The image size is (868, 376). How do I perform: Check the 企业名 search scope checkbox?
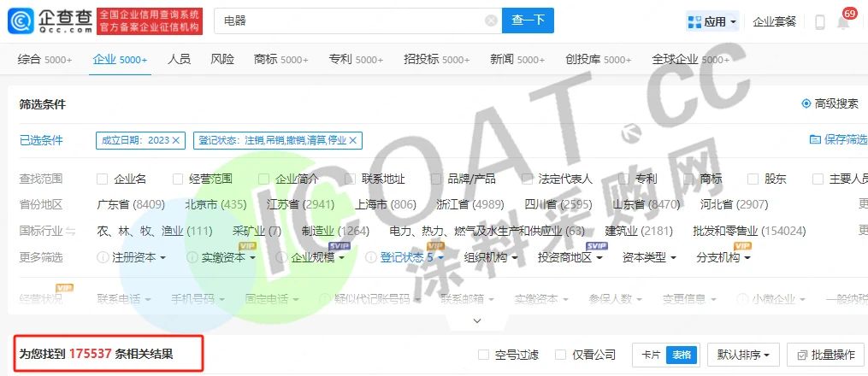(103, 179)
